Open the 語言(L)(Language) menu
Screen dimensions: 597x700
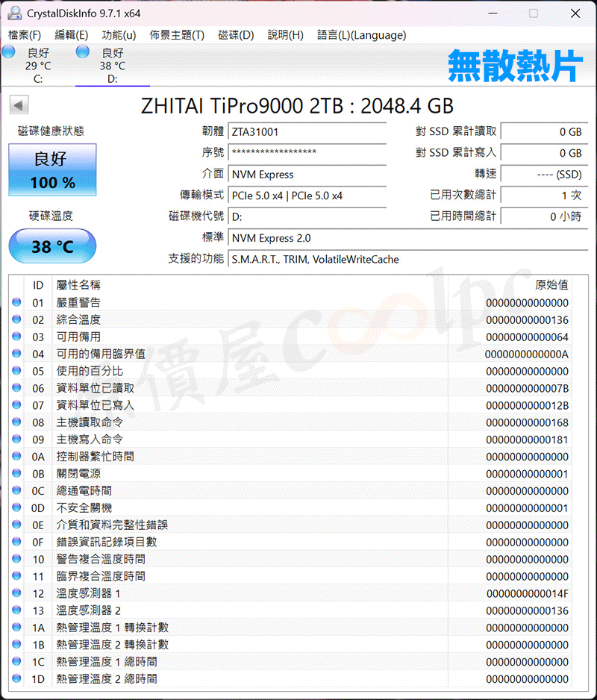(x=361, y=35)
